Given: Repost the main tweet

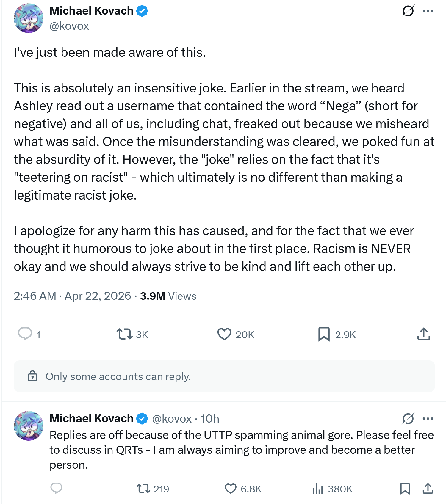Looking at the screenshot, I should tap(124, 334).
